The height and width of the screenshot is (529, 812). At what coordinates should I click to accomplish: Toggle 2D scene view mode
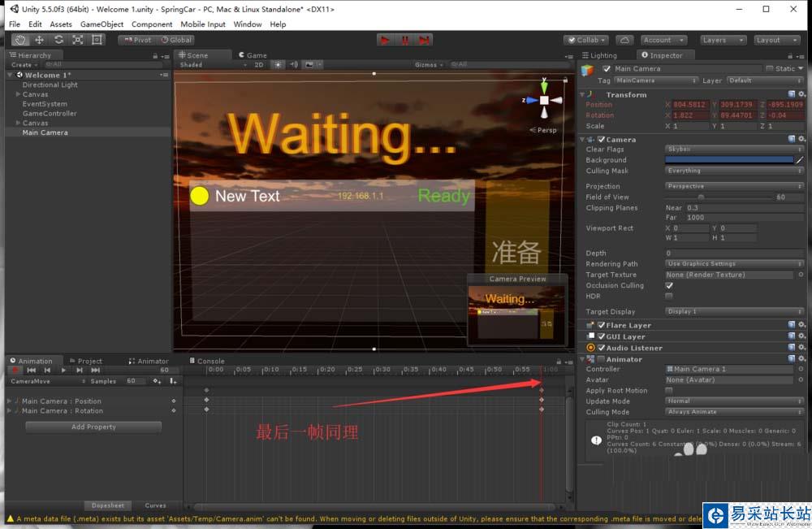(259, 65)
